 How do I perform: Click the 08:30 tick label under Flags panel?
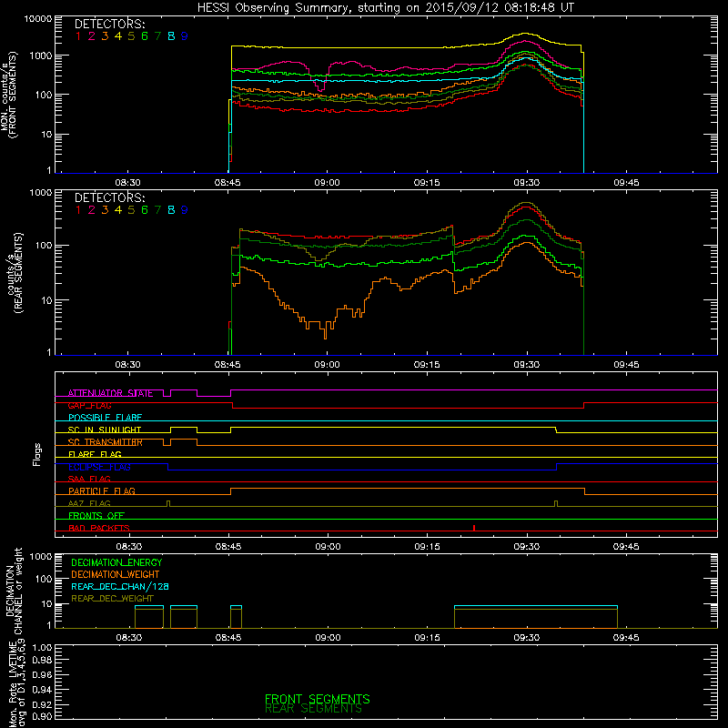click(128, 547)
